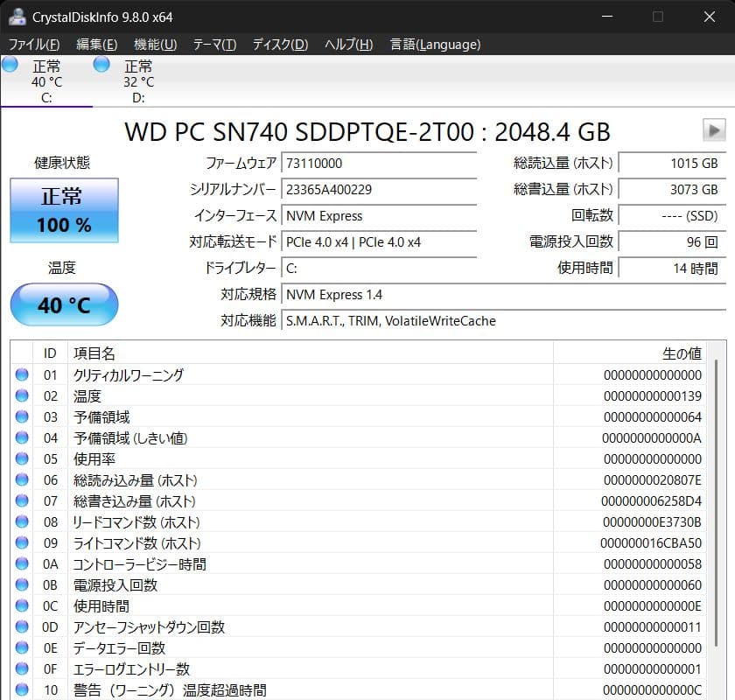Image resolution: width=735 pixels, height=700 pixels.
Task: Click the total host writes value 3073 GB
Action: pos(672,189)
